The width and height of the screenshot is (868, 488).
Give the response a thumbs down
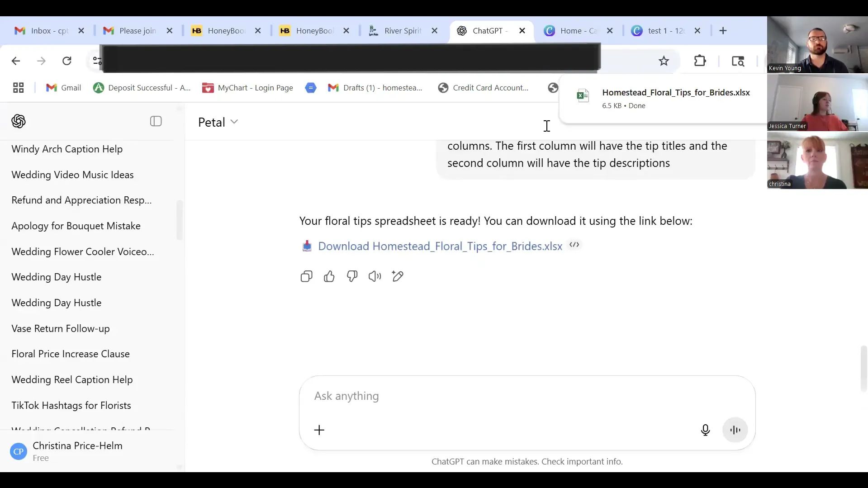(x=352, y=276)
